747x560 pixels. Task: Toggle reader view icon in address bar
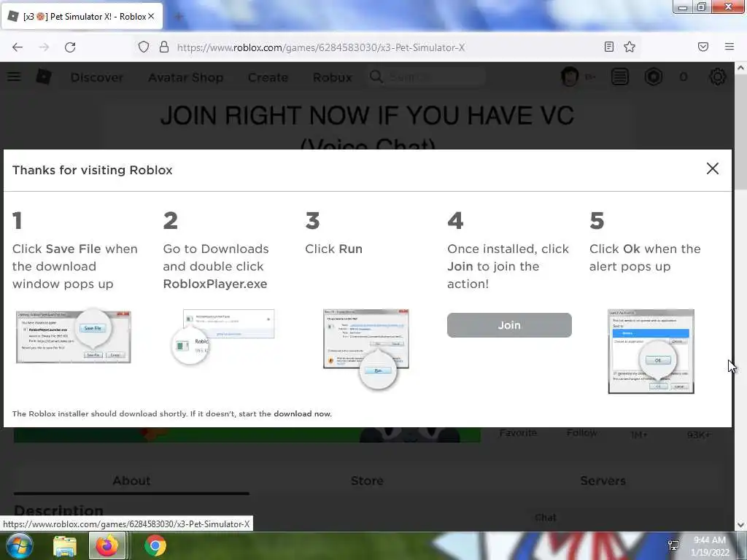tap(609, 47)
